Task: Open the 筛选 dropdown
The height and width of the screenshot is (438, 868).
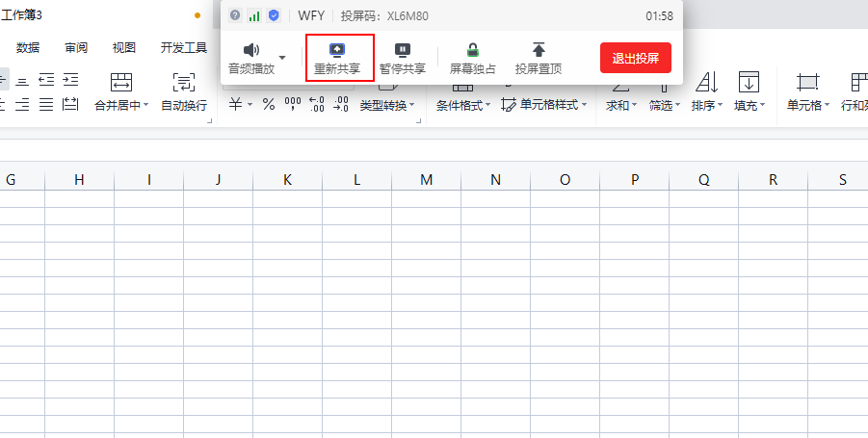Action: coord(665,105)
